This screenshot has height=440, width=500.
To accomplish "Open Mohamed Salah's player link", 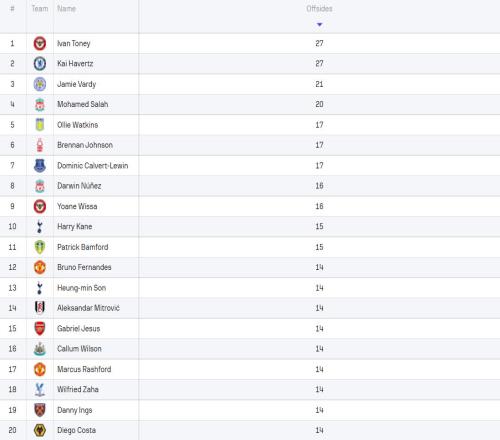I will (x=83, y=104).
